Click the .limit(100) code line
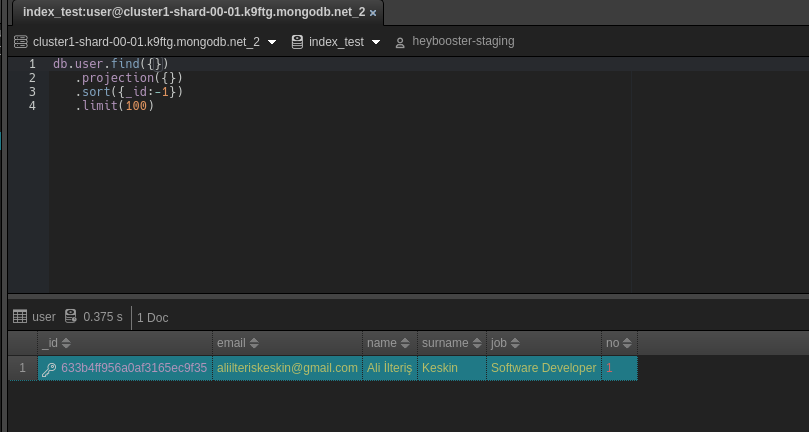This screenshot has width=809, height=432. (x=115, y=106)
